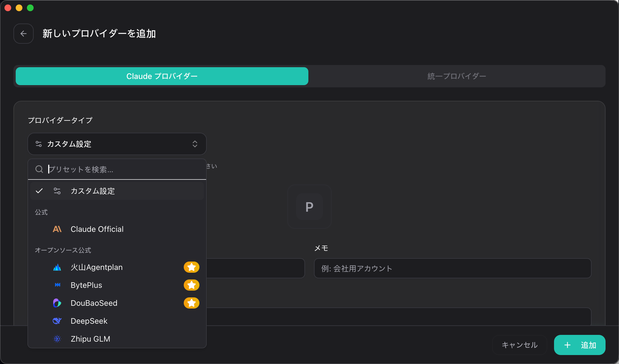Click the sliders icon in カスタム設定 row
Viewport: 619px width, 364px height.
click(x=57, y=191)
